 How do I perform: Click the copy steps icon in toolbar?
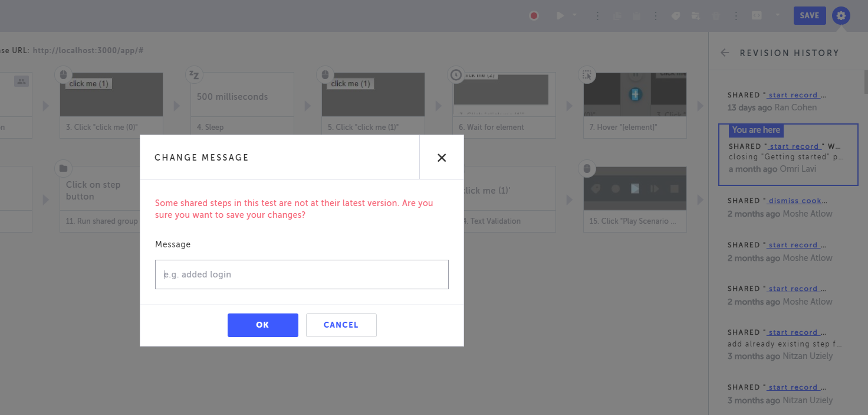click(x=617, y=16)
